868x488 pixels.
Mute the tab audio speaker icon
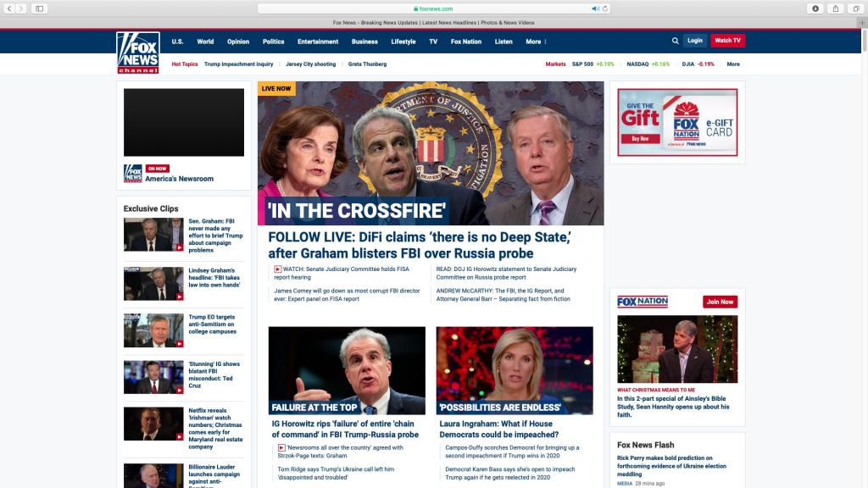pos(595,8)
